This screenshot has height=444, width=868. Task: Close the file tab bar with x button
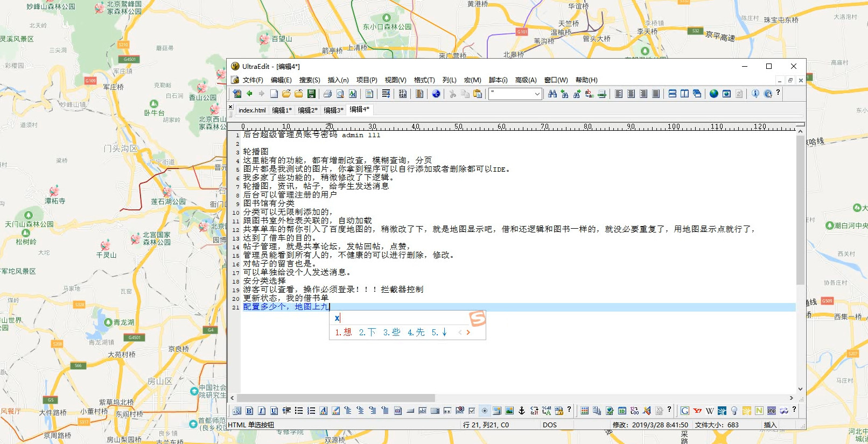230,107
